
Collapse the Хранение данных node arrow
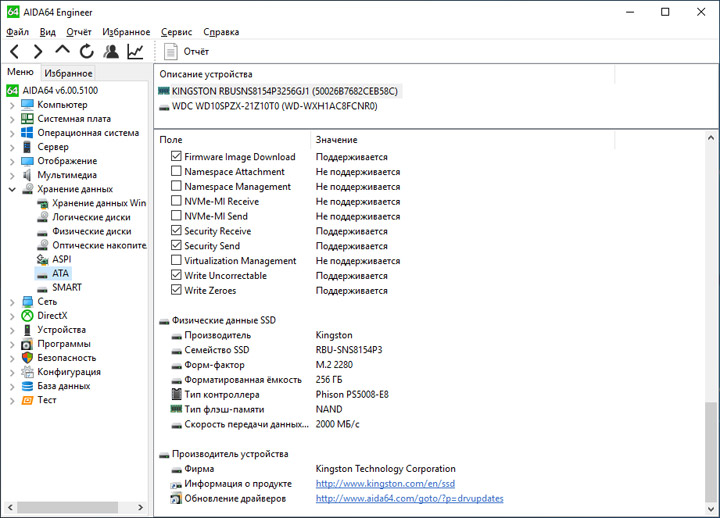12,189
